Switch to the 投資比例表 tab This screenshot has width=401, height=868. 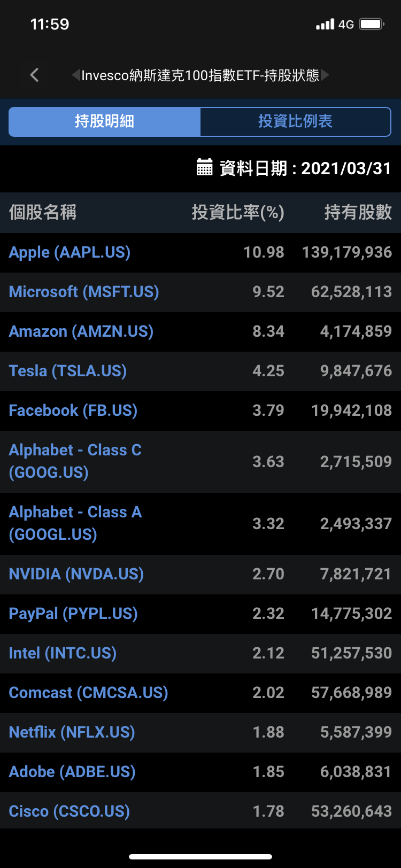coord(295,121)
